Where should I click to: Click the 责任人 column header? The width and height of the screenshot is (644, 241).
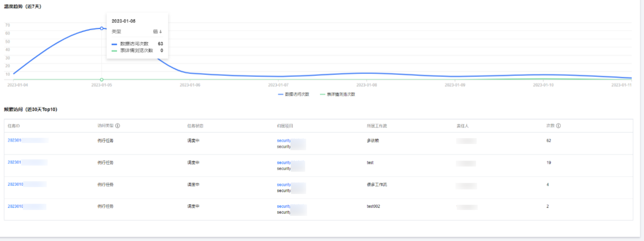(x=462, y=126)
